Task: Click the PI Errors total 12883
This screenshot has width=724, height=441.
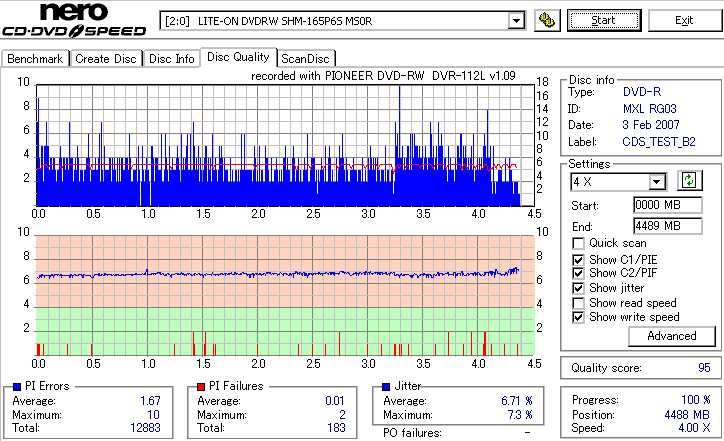Action: pyautogui.click(x=145, y=428)
